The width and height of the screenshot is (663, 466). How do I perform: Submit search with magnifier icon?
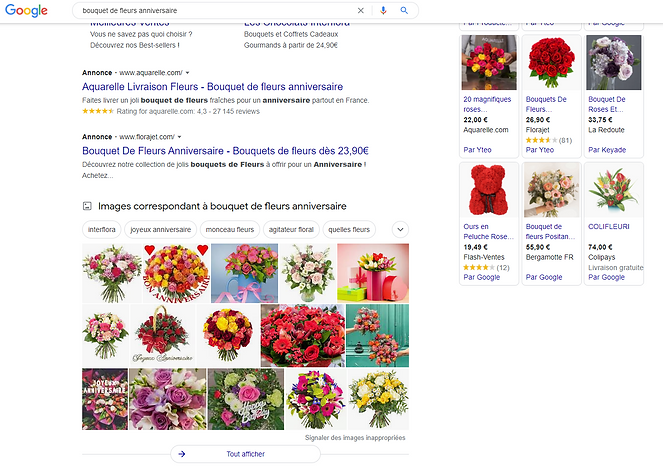(x=404, y=11)
